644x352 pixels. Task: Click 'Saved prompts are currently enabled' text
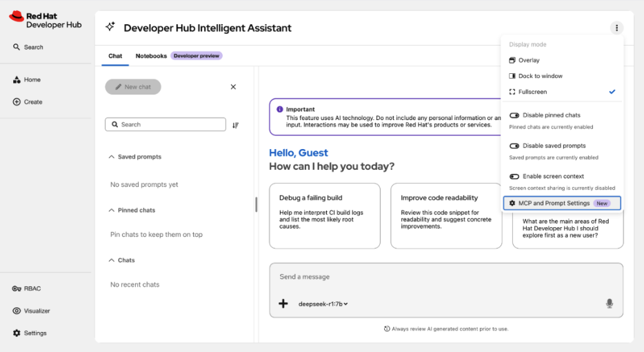[554, 157]
